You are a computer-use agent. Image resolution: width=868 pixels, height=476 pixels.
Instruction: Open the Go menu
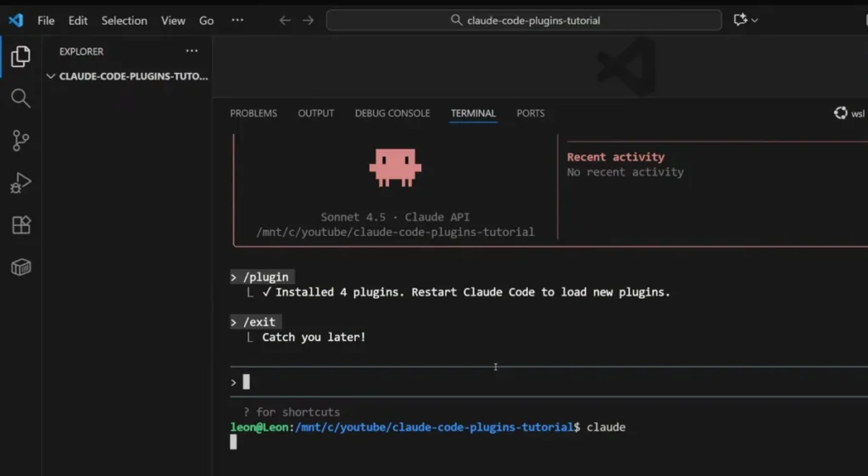(x=207, y=20)
